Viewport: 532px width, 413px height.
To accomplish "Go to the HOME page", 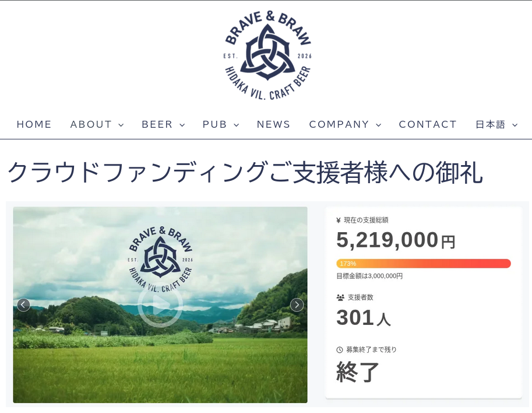I will click(x=34, y=124).
